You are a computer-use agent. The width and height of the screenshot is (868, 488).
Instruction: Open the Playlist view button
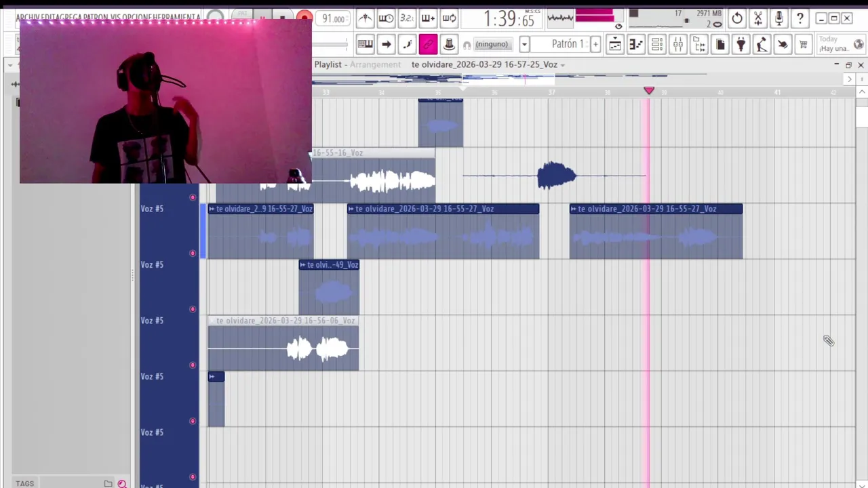(x=615, y=45)
